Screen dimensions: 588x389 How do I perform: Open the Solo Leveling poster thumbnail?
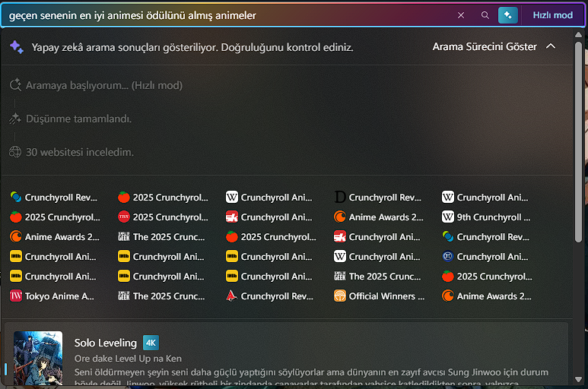(38, 359)
